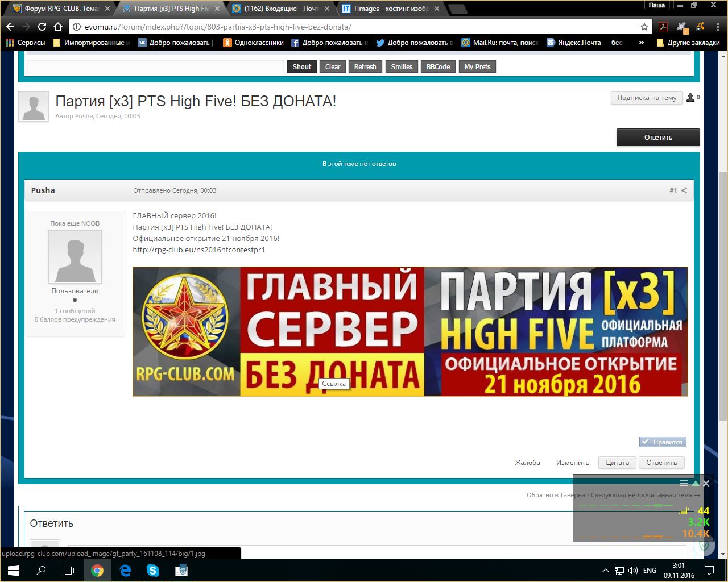This screenshot has width=728, height=582.
Task: Click the scrollbar down arrow
Action: [723, 554]
